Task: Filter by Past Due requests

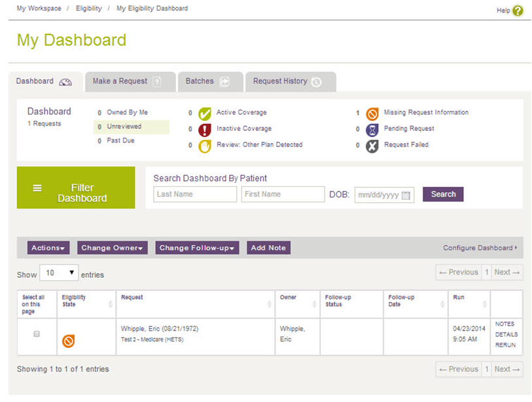Action: (x=121, y=141)
